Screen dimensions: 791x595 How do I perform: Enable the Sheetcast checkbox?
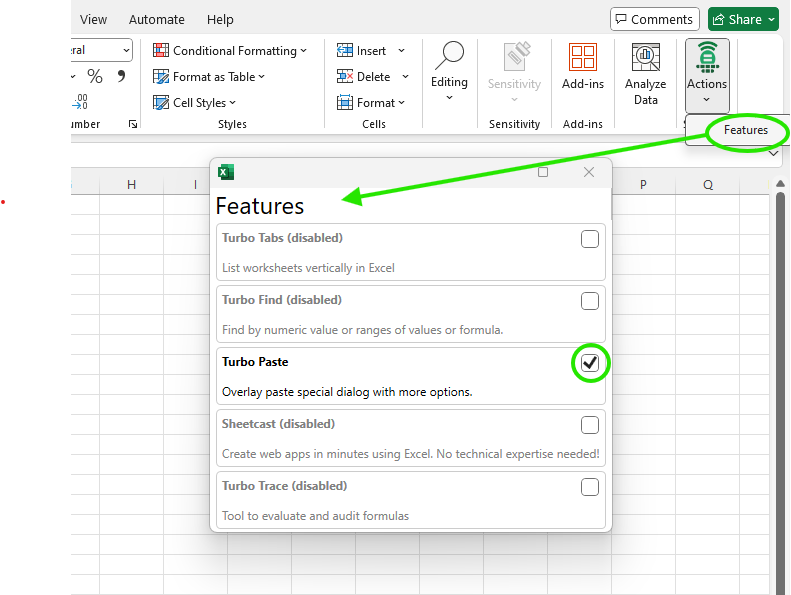pyautogui.click(x=590, y=425)
